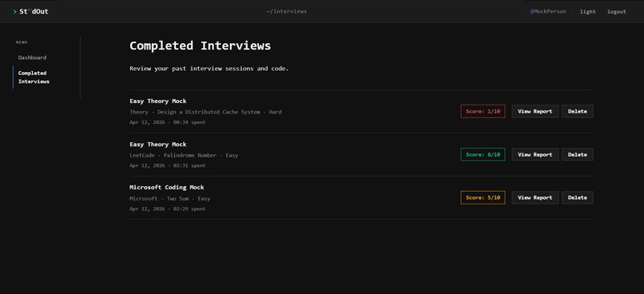Click 'Apr 12, 2026 · 02:31 spent'
The height and width of the screenshot is (294, 644).
tap(168, 165)
